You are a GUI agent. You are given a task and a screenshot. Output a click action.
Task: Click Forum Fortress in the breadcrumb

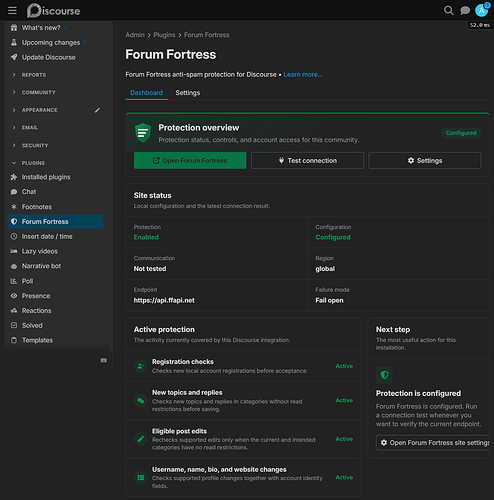click(x=207, y=35)
